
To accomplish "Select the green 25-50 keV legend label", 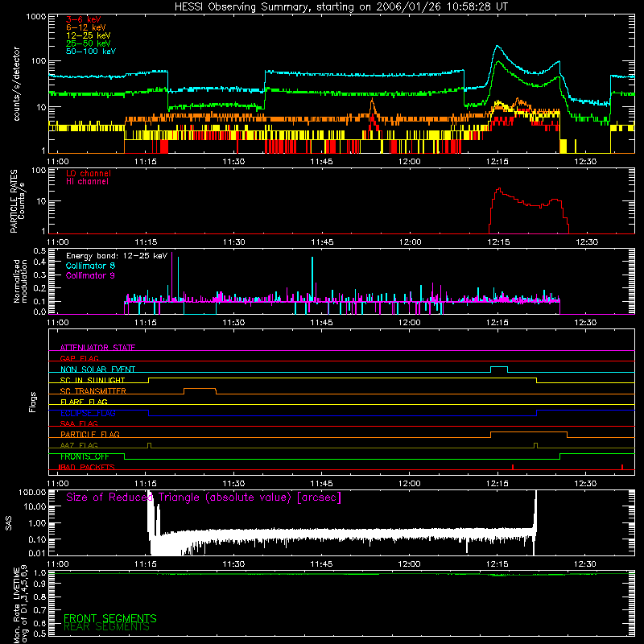I will coord(89,43).
